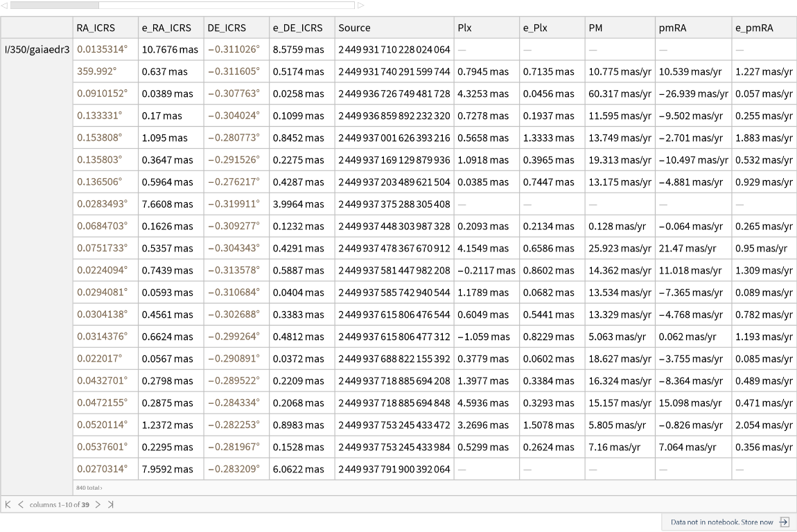Click Source cell ending in 228024064
The image size is (797, 532).
[394, 50]
